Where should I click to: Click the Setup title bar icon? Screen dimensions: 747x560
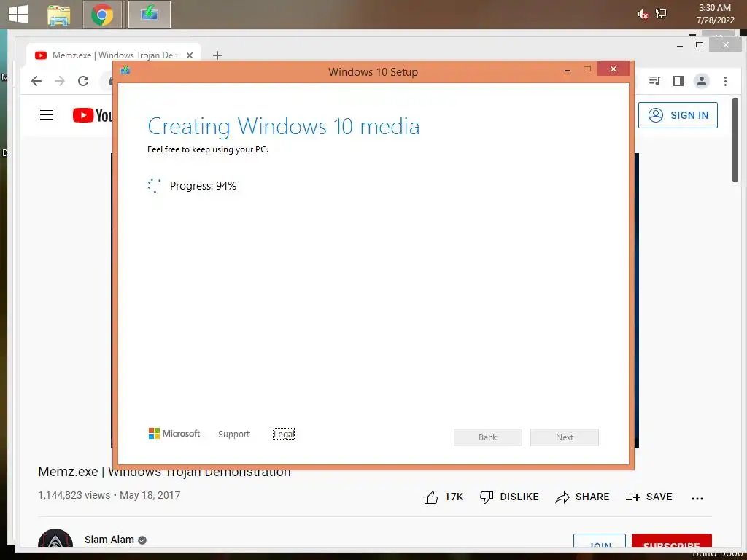pos(125,71)
